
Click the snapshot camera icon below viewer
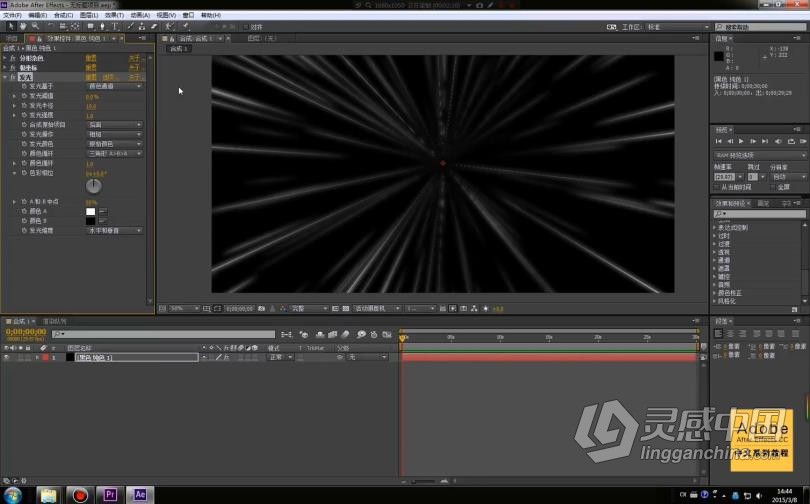pos(261,309)
